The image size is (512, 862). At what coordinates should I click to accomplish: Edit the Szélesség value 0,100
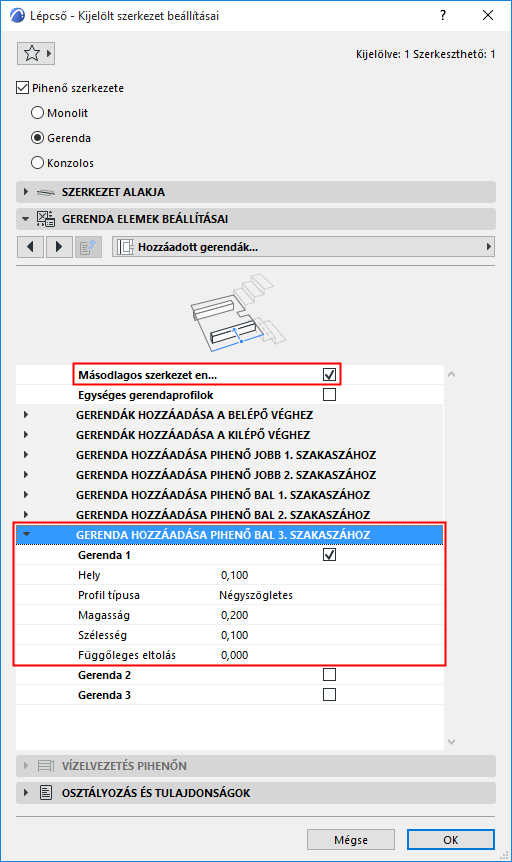[x=235, y=635]
